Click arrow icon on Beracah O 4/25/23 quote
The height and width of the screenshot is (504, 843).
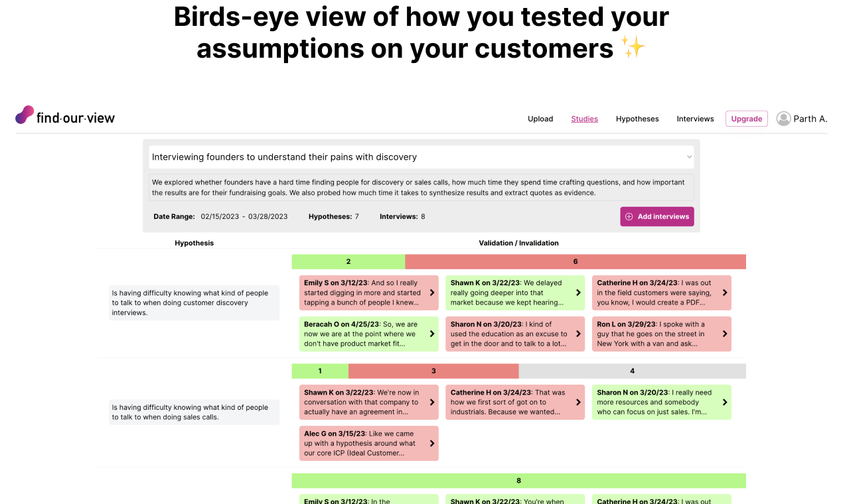pos(432,334)
